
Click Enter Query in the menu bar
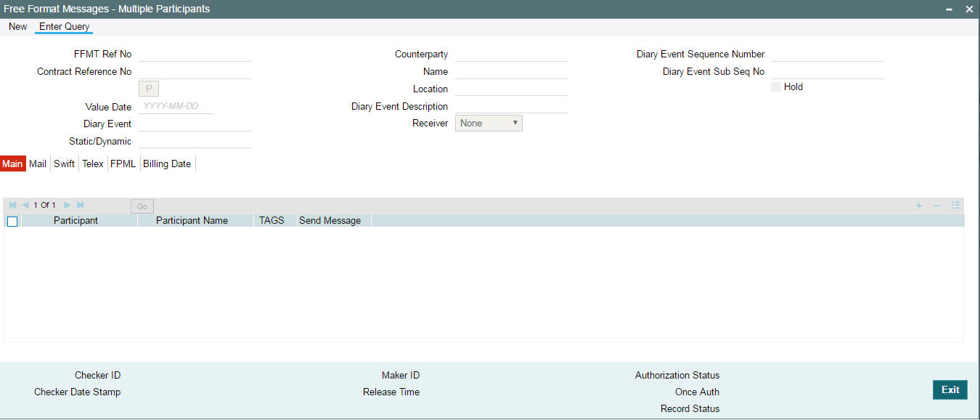65,27
